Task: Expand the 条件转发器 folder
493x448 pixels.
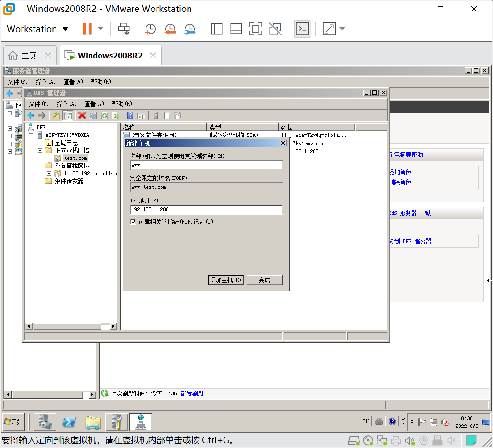Action: point(40,181)
